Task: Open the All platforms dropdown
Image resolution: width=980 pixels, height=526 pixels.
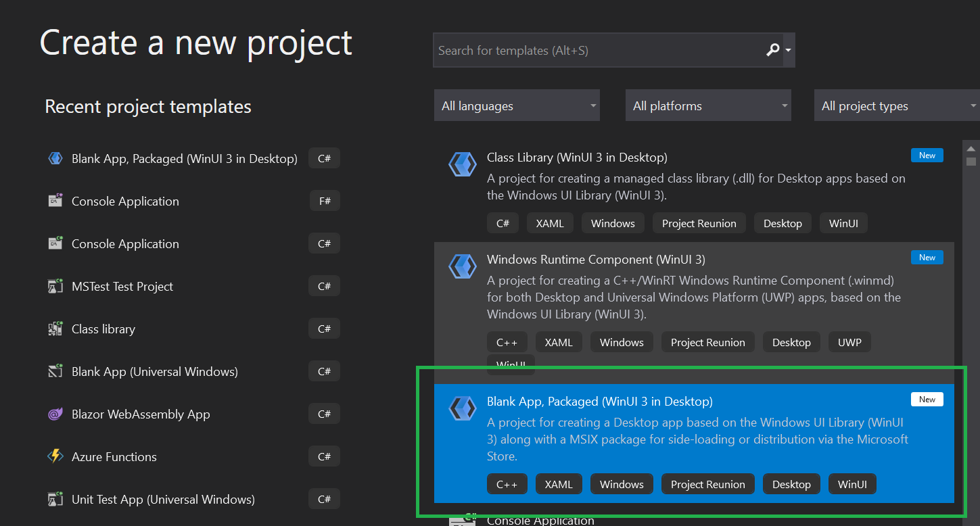Action: 708,105
